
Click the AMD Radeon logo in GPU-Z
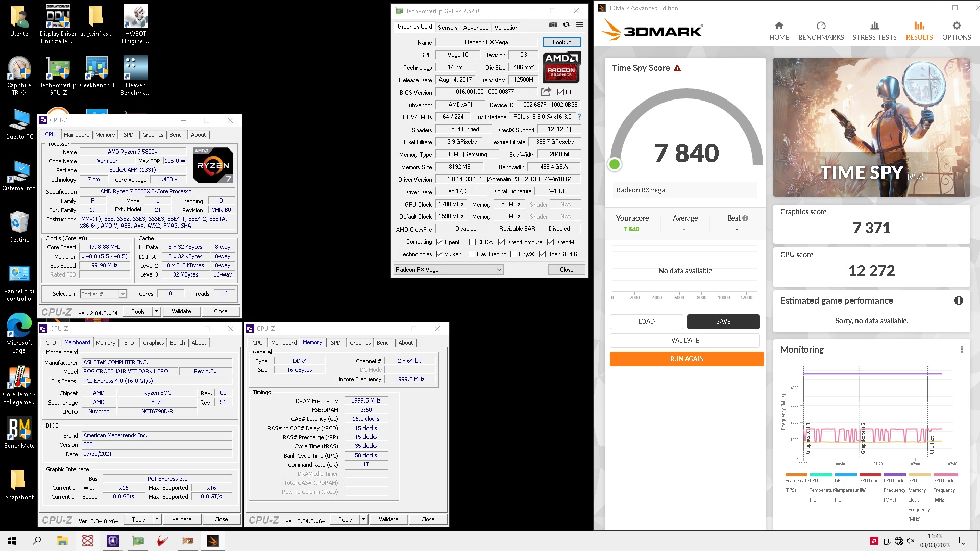[x=561, y=67]
